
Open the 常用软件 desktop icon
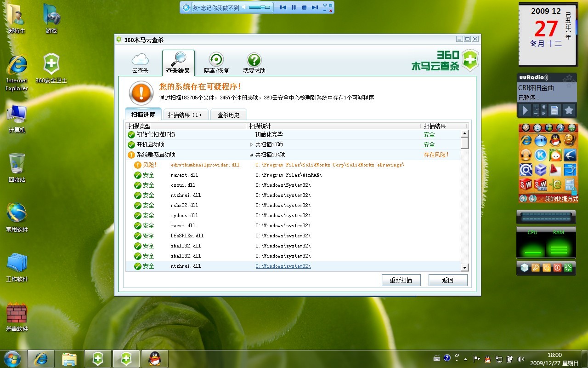click(x=17, y=218)
